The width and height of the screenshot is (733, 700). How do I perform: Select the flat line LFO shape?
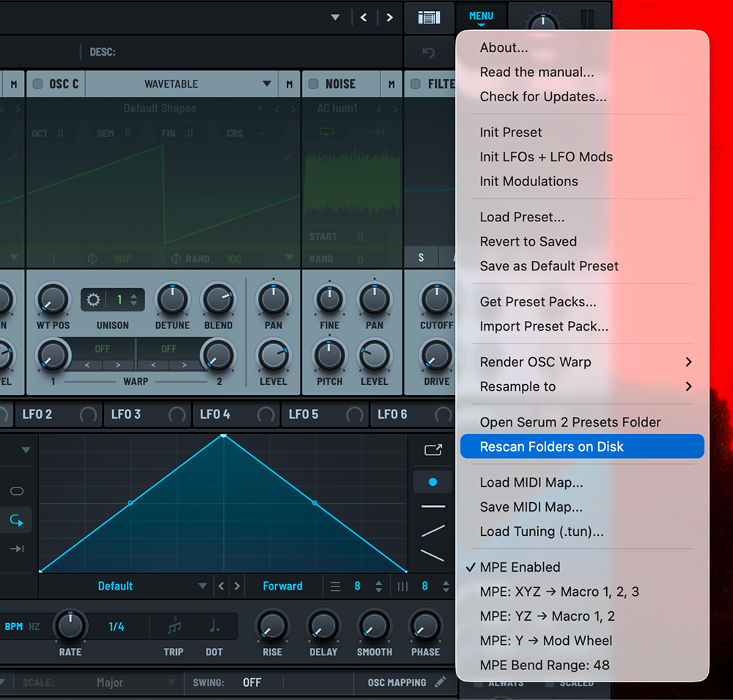(433, 506)
